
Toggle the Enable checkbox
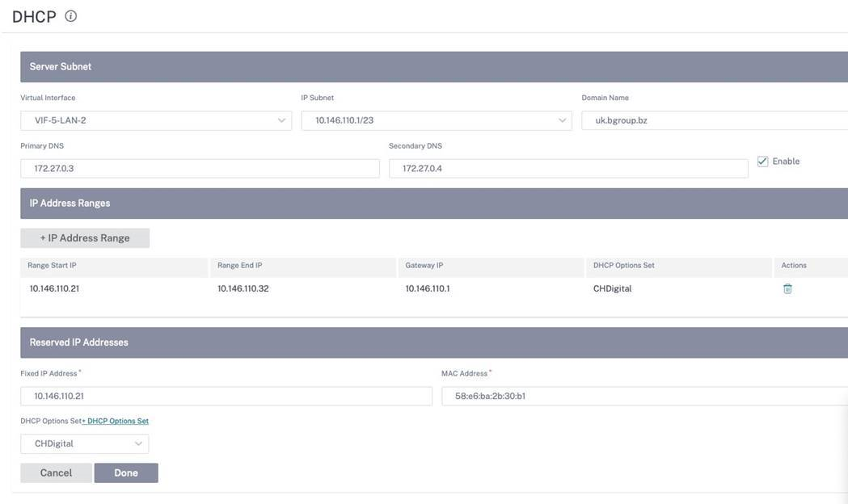(x=762, y=162)
